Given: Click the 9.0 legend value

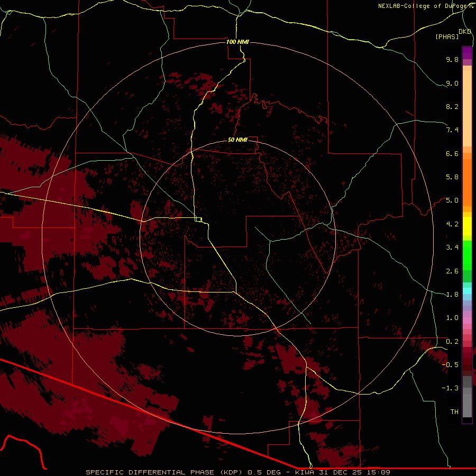Looking at the screenshot, I should pyautogui.click(x=452, y=83).
